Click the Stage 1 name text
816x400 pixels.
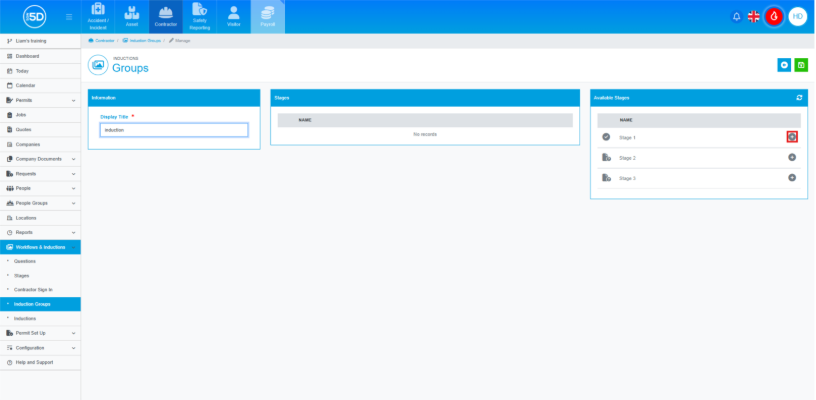click(627, 137)
